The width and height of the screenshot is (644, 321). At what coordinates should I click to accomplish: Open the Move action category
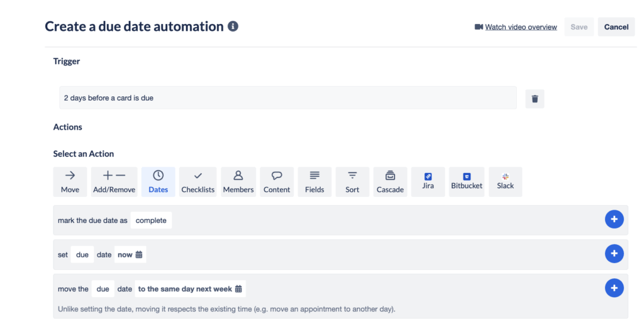[x=70, y=182]
